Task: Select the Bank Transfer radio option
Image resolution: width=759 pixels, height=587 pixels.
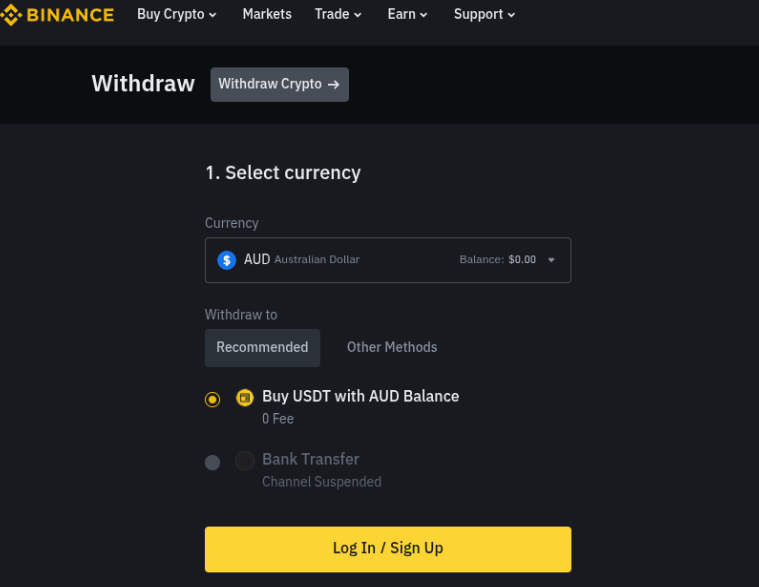Action: (x=212, y=462)
